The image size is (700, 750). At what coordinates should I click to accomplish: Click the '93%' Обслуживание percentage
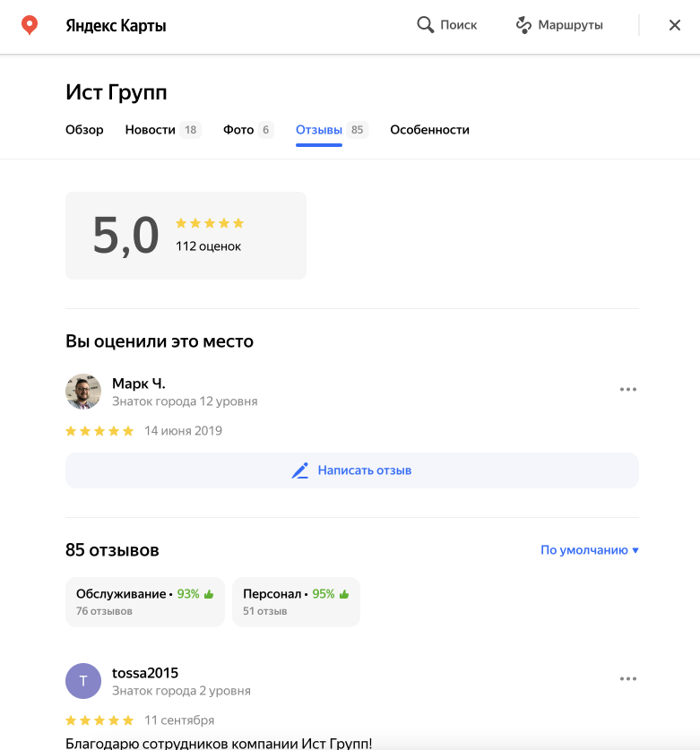[188, 594]
